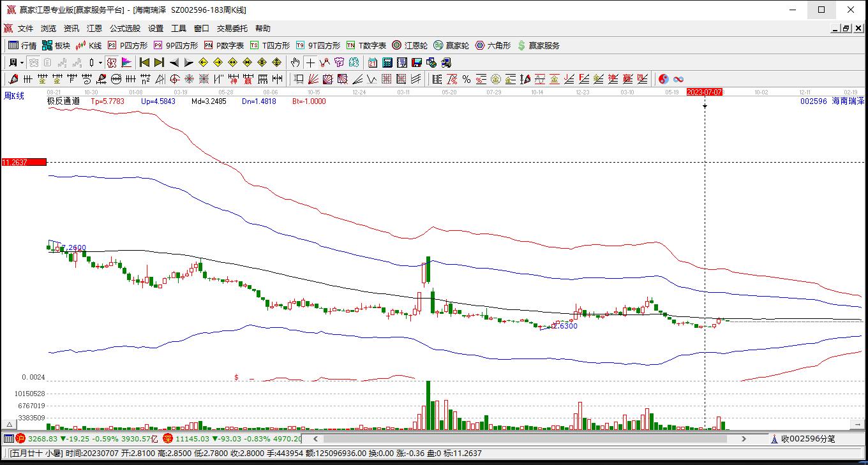Screen dimensions: 868x465
Task: Click the yin-yang taiji icon
Action: click(x=664, y=79)
